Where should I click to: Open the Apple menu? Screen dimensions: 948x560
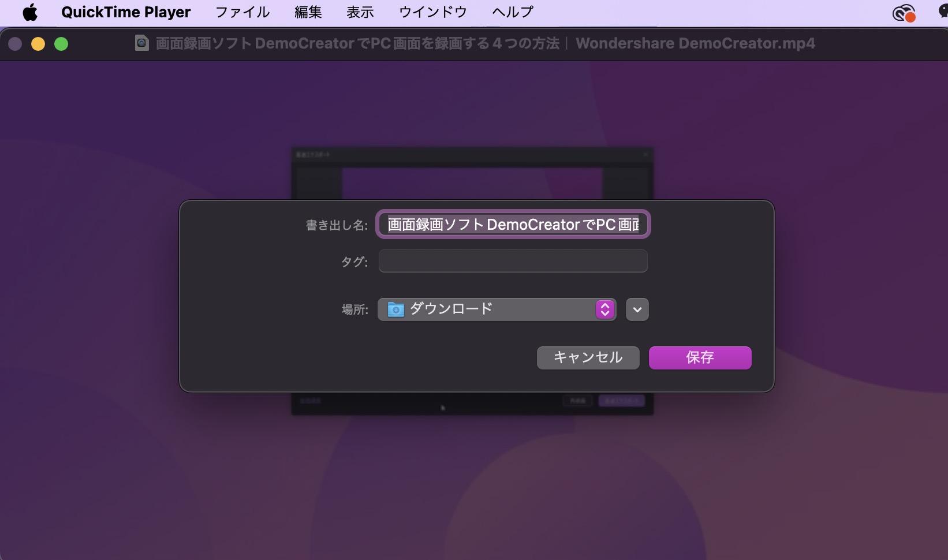30,12
